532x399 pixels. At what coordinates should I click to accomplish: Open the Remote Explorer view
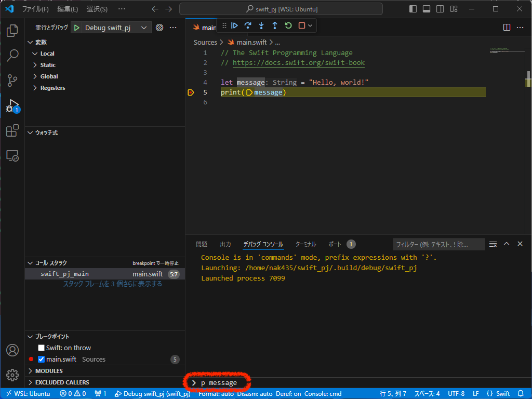[12, 156]
